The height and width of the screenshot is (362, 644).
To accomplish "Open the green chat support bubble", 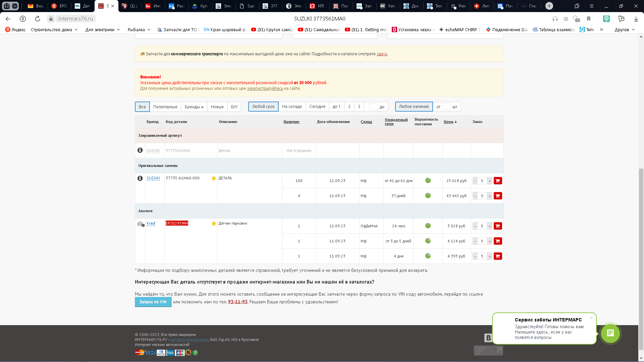I will tap(610, 333).
